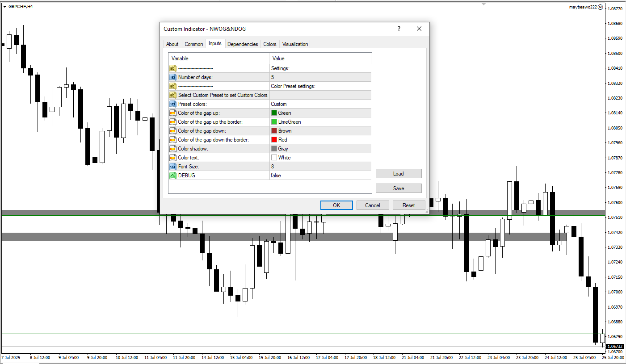Screen dimensions: 626x364
Task: Click the GBPCHF,H4 chart symbol label
Action: [x=21, y=7]
